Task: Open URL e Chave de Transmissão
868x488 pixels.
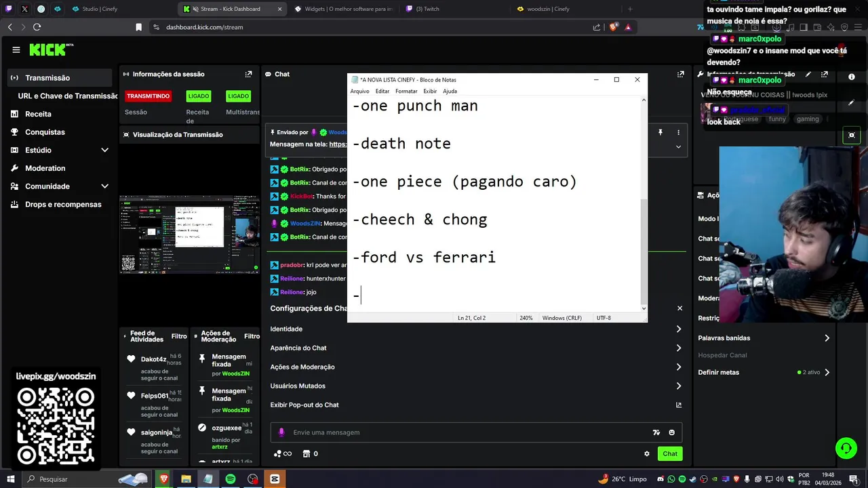Action: click(x=68, y=96)
